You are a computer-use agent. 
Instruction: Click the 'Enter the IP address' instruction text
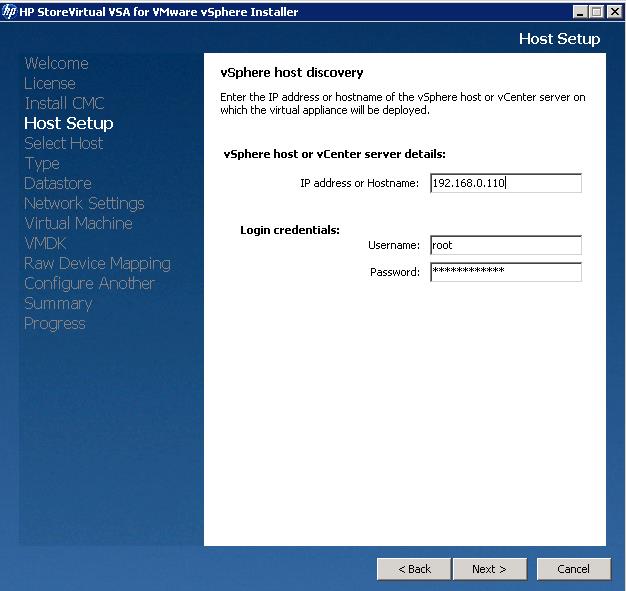(x=403, y=103)
